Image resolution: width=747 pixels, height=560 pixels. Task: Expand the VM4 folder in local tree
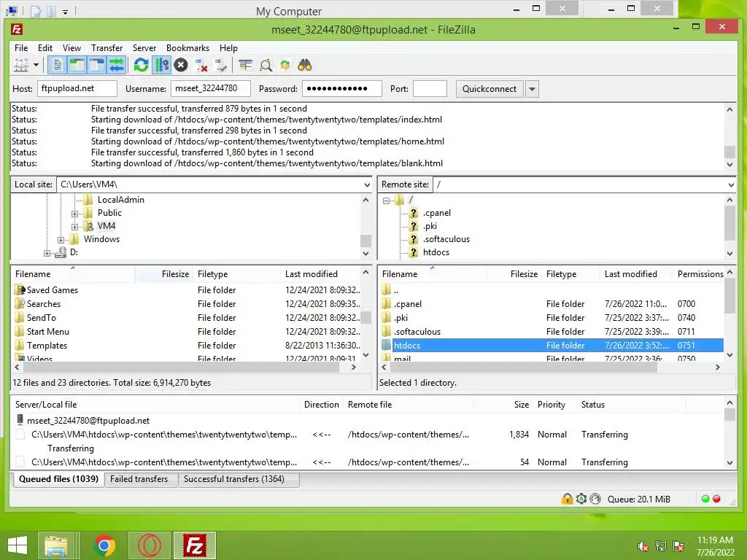tap(75, 227)
